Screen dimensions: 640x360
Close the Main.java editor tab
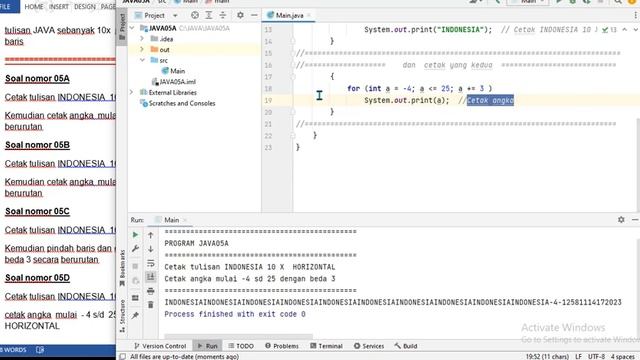coord(309,16)
